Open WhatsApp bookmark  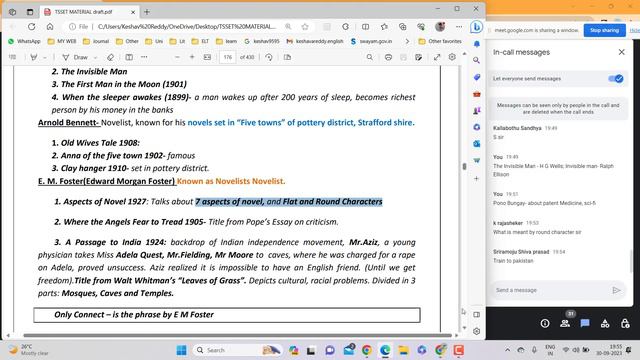tap(24, 41)
